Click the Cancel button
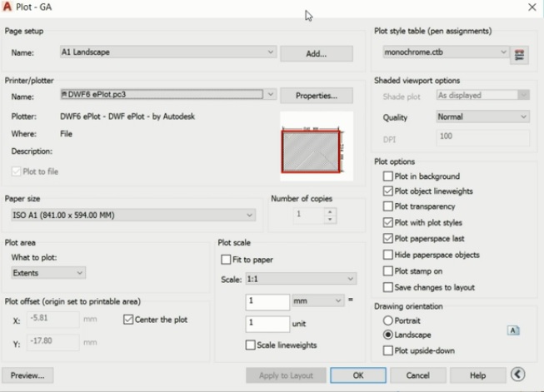Image resolution: width=544 pixels, height=392 pixels. tap(417, 375)
